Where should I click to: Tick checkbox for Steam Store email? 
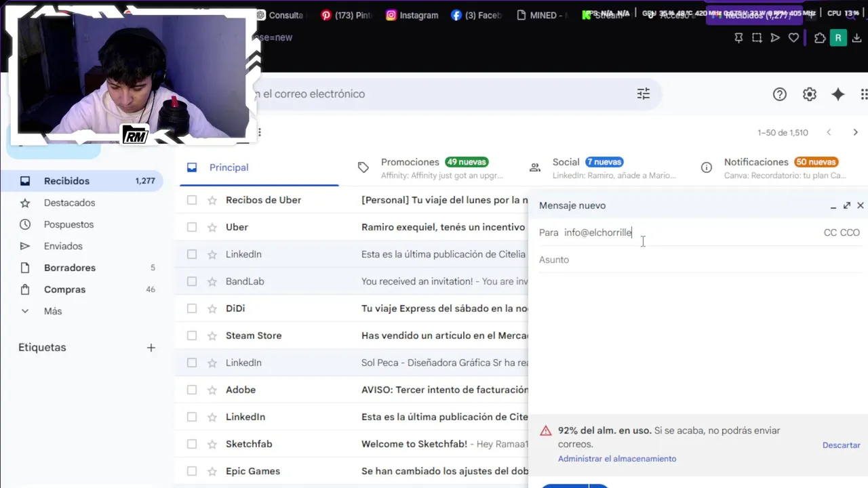192,335
